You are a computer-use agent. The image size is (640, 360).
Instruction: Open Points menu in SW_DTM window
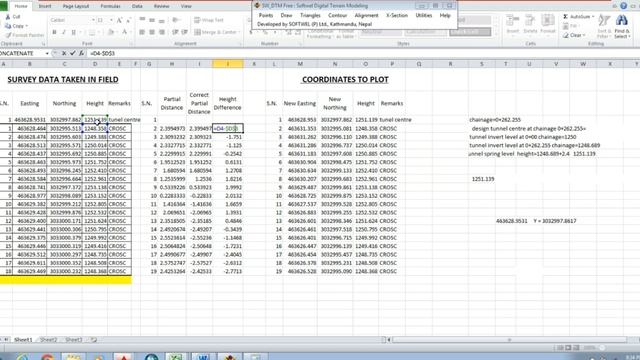point(266,15)
